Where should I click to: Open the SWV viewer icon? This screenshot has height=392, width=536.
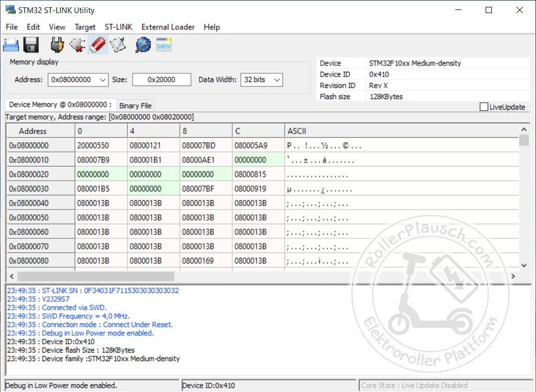click(x=164, y=45)
